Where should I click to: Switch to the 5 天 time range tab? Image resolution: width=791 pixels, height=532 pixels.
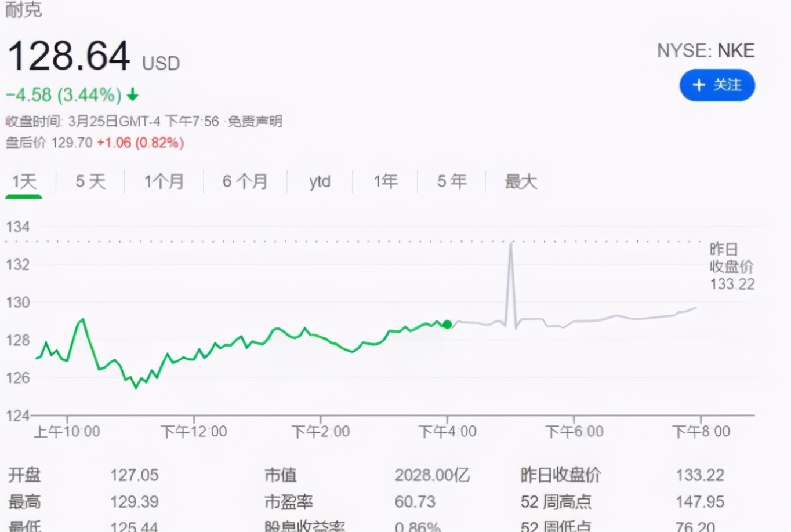(x=90, y=181)
